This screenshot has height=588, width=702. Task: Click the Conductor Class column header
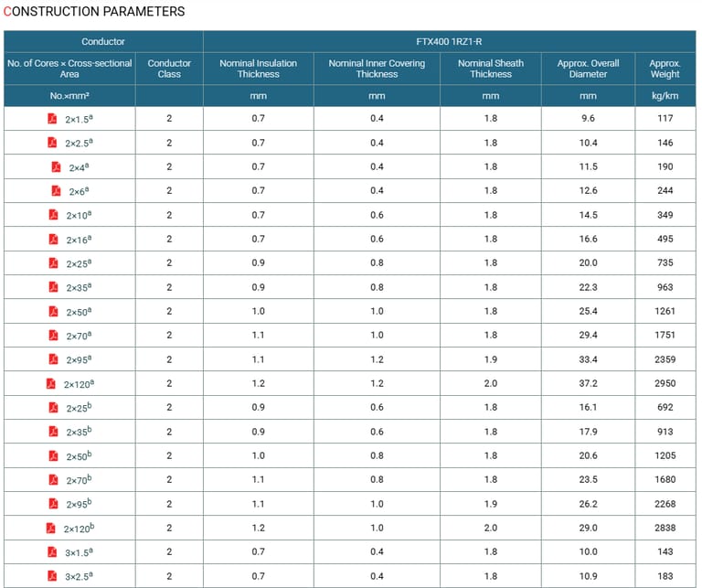(x=169, y=69)
